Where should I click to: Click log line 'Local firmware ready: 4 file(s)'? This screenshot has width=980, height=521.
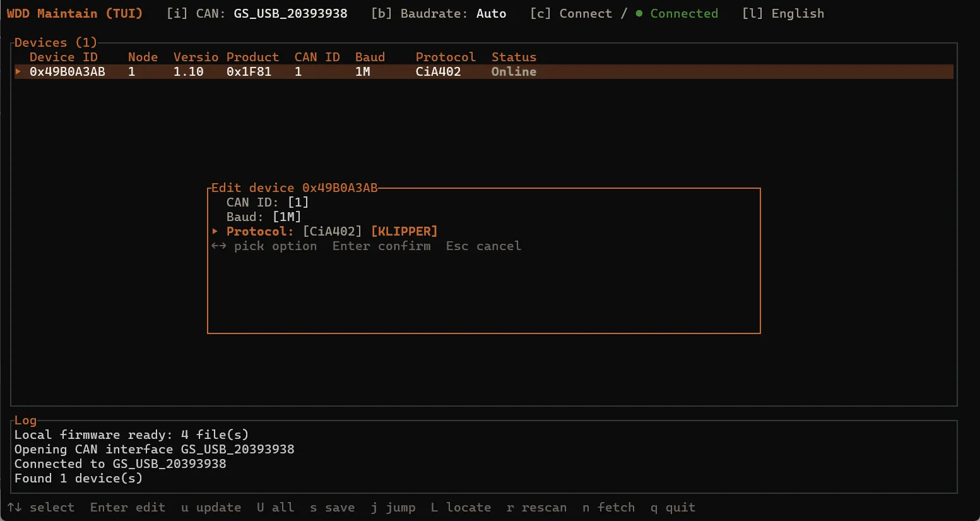[131, 434]
